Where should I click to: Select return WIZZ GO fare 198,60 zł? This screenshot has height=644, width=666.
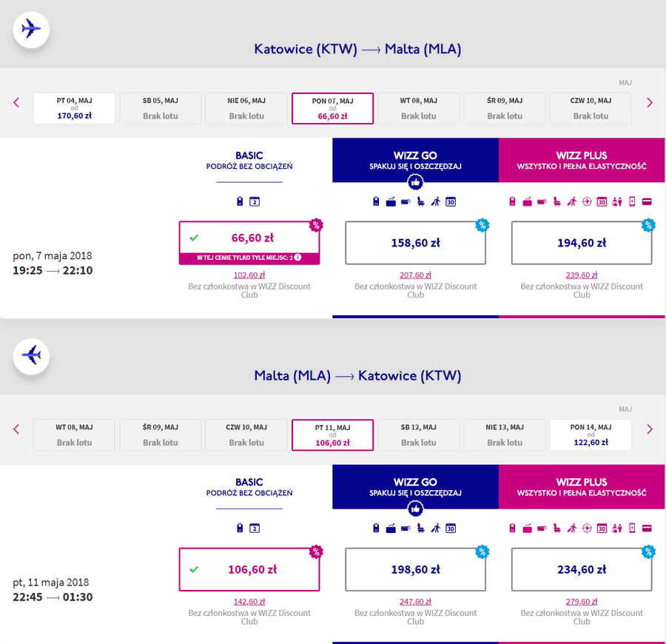pos(415,569)
